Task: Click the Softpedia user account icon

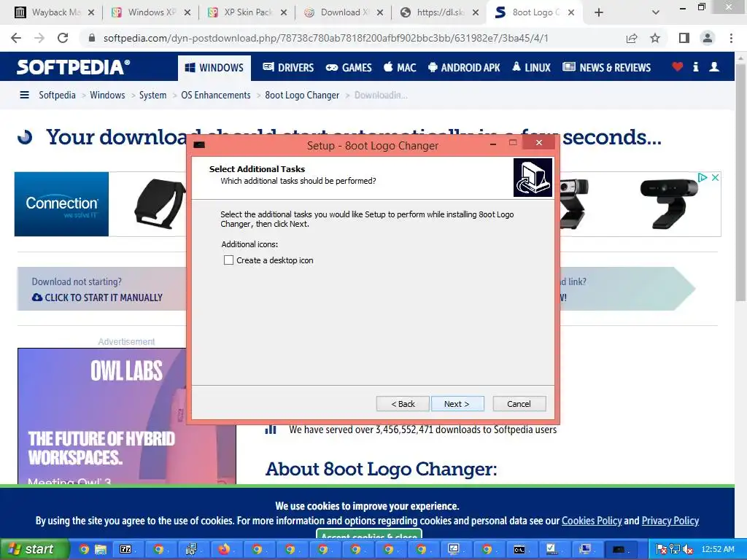Action: (x=714, y=66)
